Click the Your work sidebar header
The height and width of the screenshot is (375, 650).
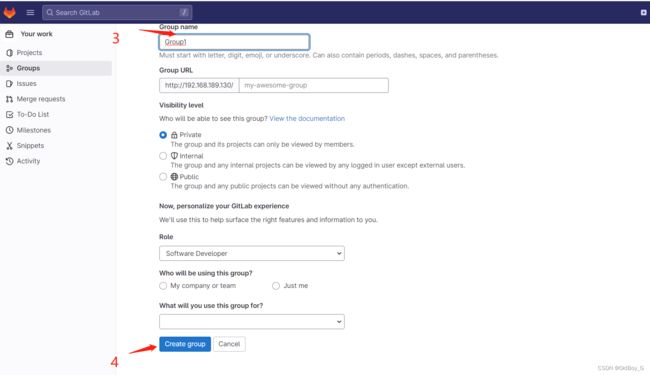coord(36,34)
